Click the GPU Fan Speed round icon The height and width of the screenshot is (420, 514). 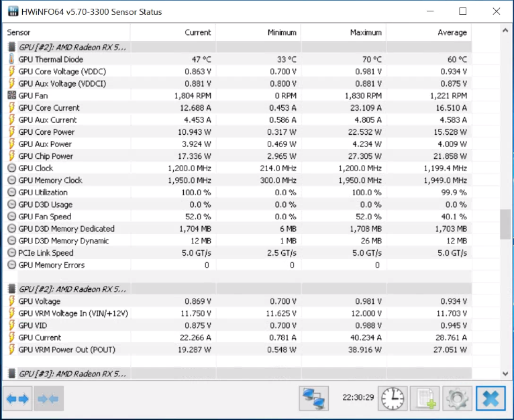[x=11, y=217]
